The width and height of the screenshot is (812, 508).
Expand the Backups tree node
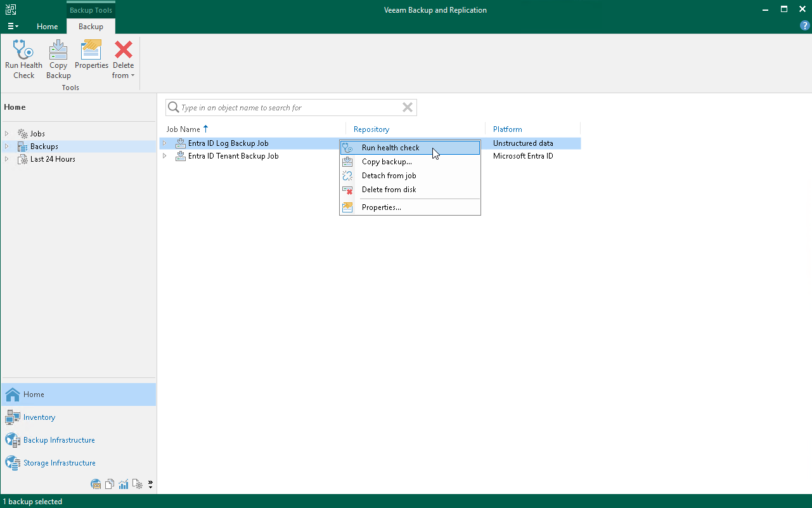pyautogui.click(x=7, y=147)
